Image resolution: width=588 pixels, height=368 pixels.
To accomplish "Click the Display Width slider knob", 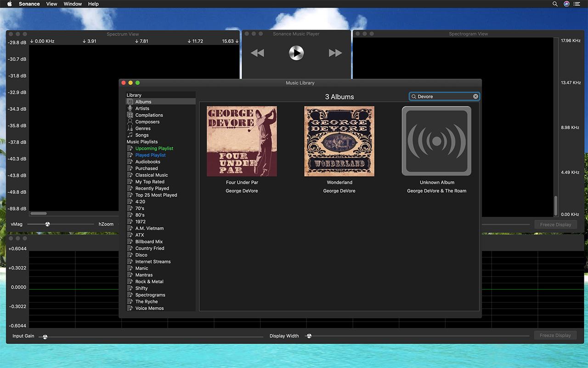I will [309, 336].
